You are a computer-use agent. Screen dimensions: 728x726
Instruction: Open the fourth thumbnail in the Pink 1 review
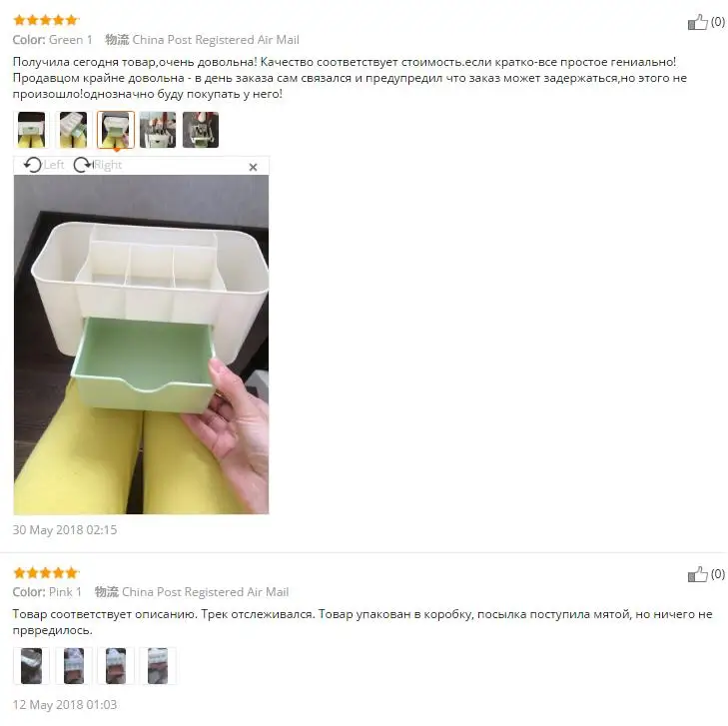[158, 666]
